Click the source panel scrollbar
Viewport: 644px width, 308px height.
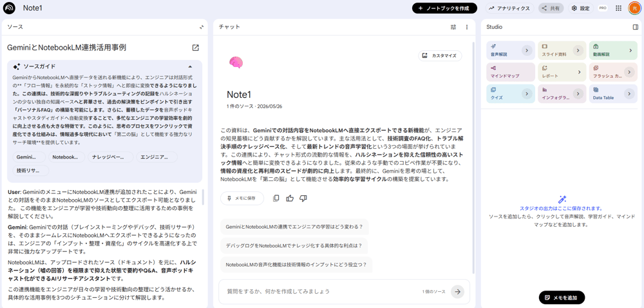click(x=203, y=197)
